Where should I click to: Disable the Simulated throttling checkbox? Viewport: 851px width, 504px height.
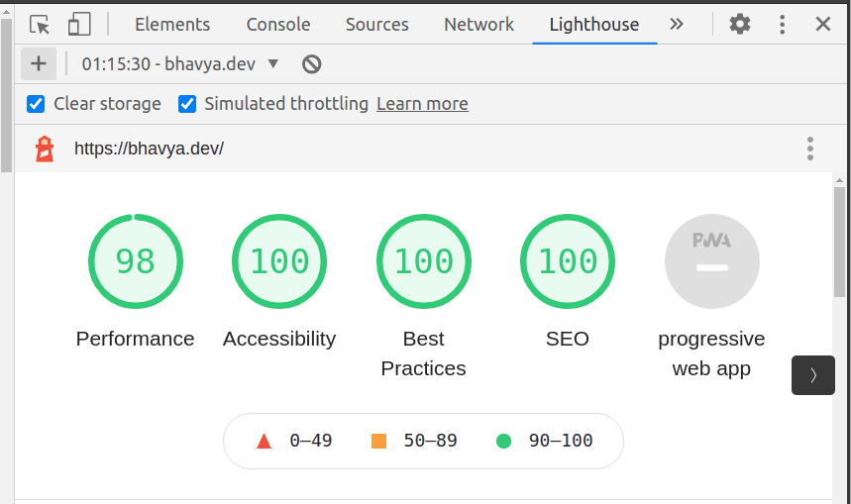point(187,104)
